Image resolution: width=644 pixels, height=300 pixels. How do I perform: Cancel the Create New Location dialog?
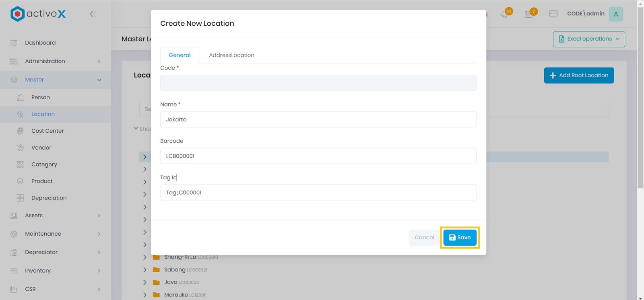[x=424, y=237]
